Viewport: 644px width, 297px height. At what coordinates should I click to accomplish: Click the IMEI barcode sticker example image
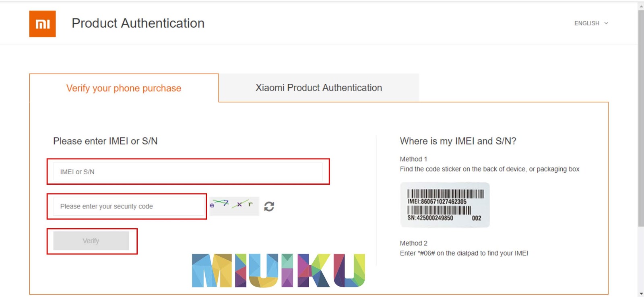pos(445,205)
